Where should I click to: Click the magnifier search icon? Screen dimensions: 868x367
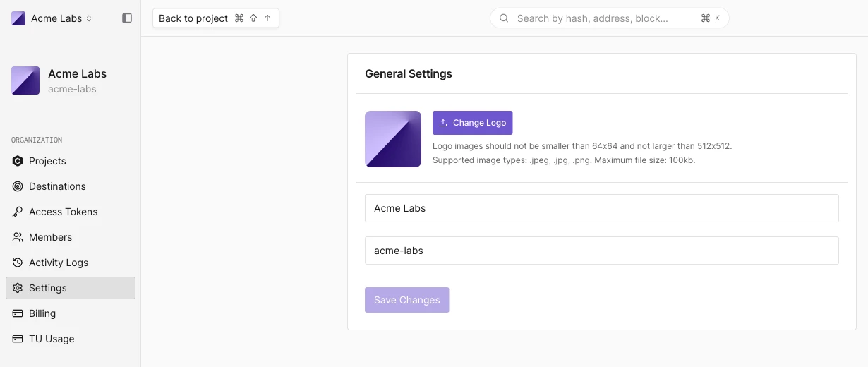click(x=504, y=18)
